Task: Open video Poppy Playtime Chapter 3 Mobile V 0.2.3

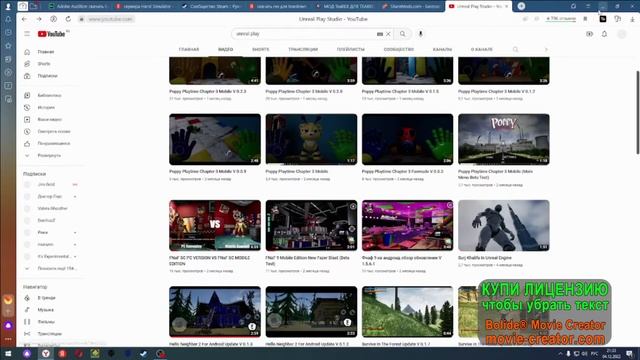Action: [208, 91]
